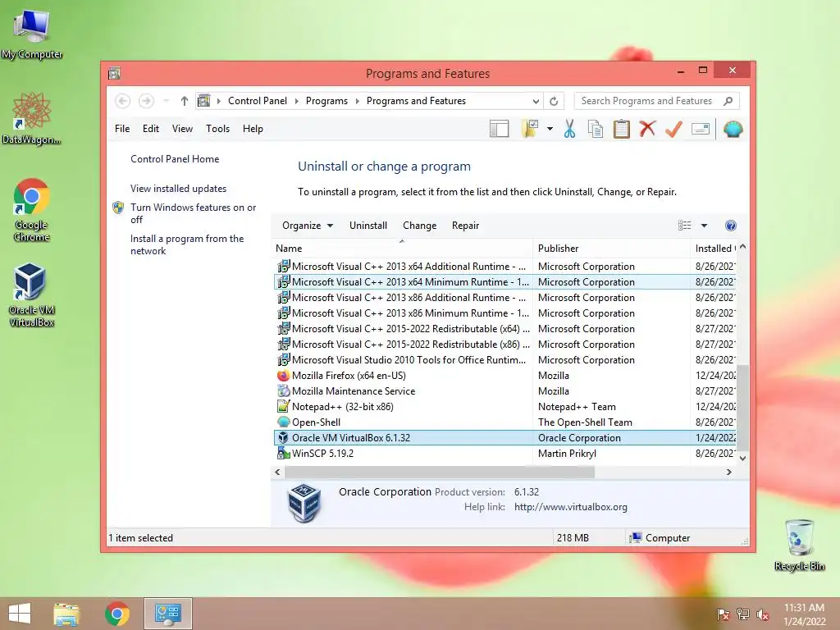Click the volume speaker tray icon
The height and width of the screenshot is (630, 840).
[763, 614]
